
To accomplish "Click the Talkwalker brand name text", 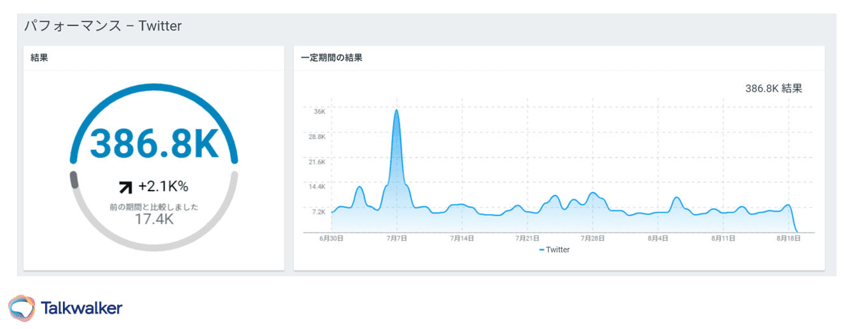I will tap(81, 309).
